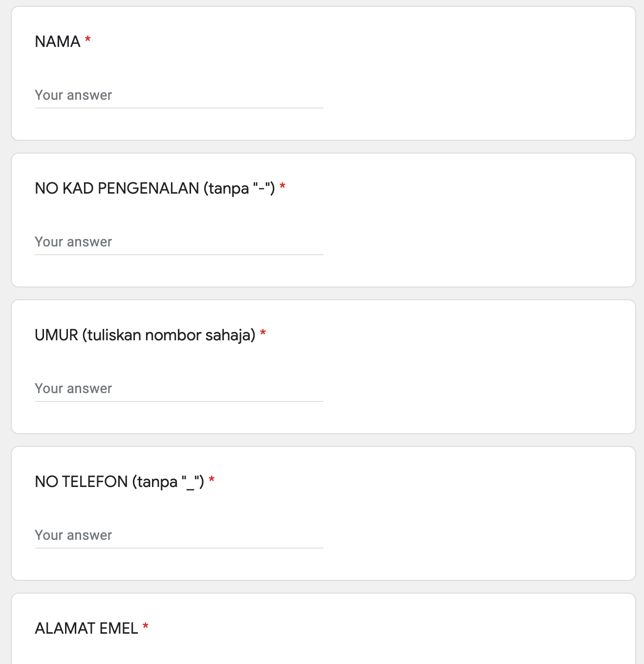This screenshot has height=664, width=644.
Task: Click the red required marker beside UMUR
Action: (x=263, y=333)
